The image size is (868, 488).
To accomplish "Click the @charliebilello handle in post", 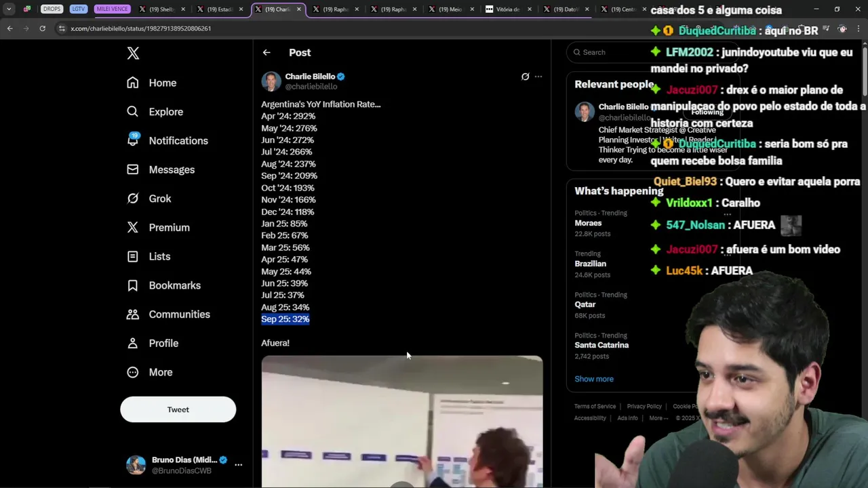I will click(311, 87).
